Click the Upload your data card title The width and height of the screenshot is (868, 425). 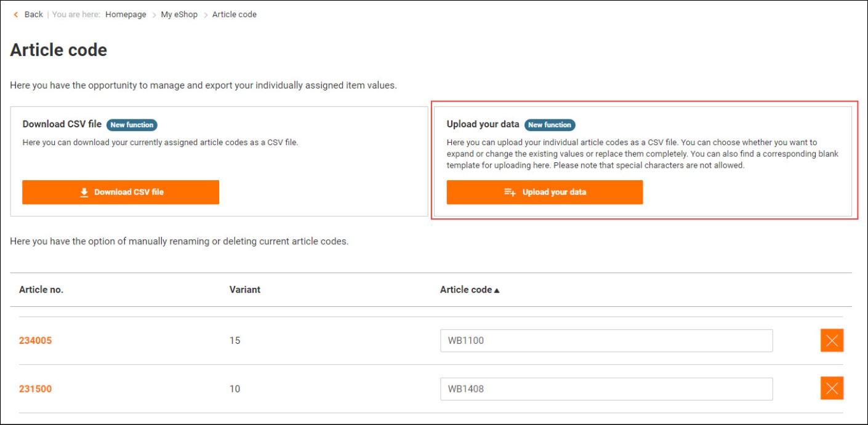(483, 124)
